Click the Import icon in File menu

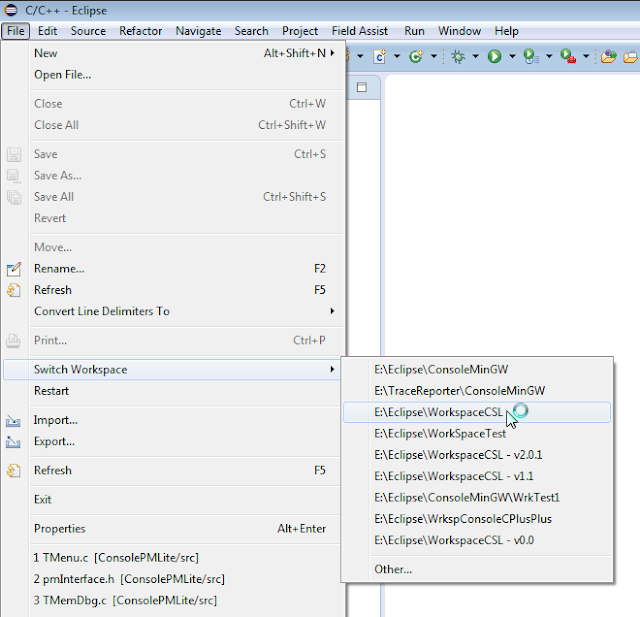point(13,421)
